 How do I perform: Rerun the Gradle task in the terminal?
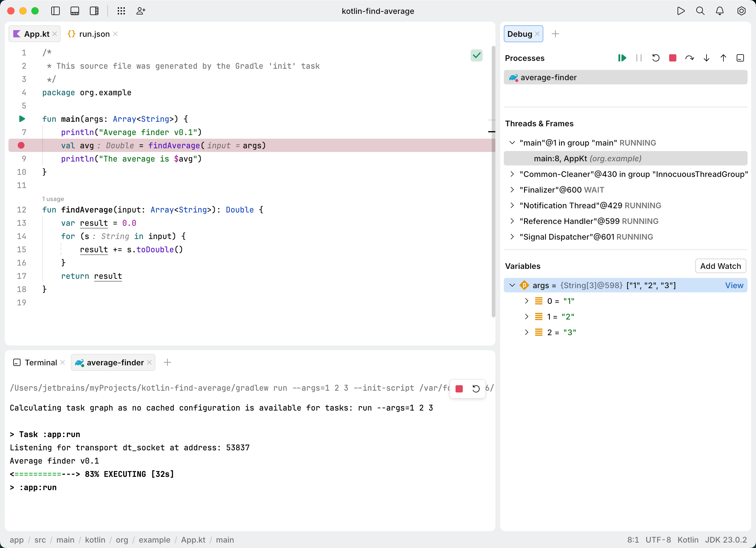[x=476, y=389]
